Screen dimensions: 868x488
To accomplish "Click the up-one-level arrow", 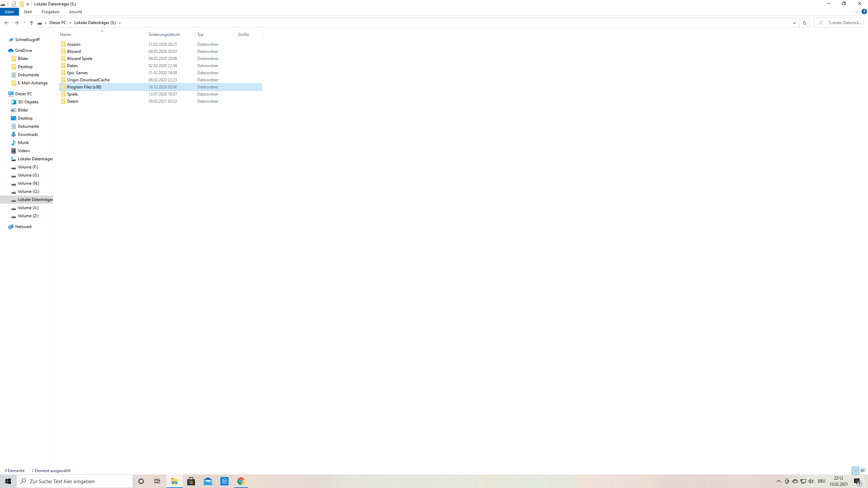I will (32, 23).
